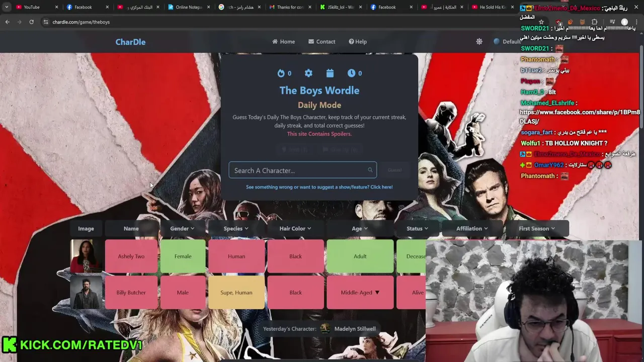Open the streak flame counter icon

pos(281,73)
